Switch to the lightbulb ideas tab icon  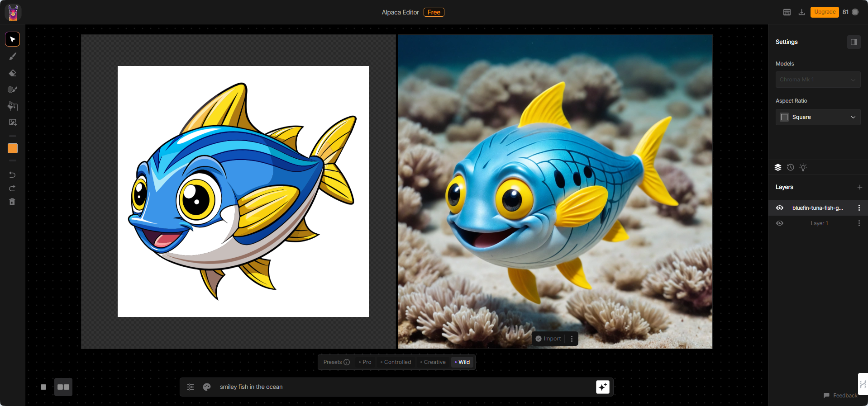[x=803, y=167]
